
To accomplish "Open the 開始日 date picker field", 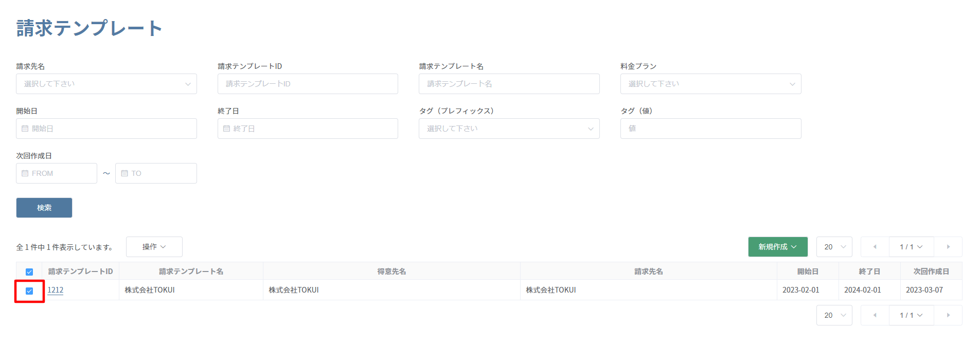I will [106, 129].
